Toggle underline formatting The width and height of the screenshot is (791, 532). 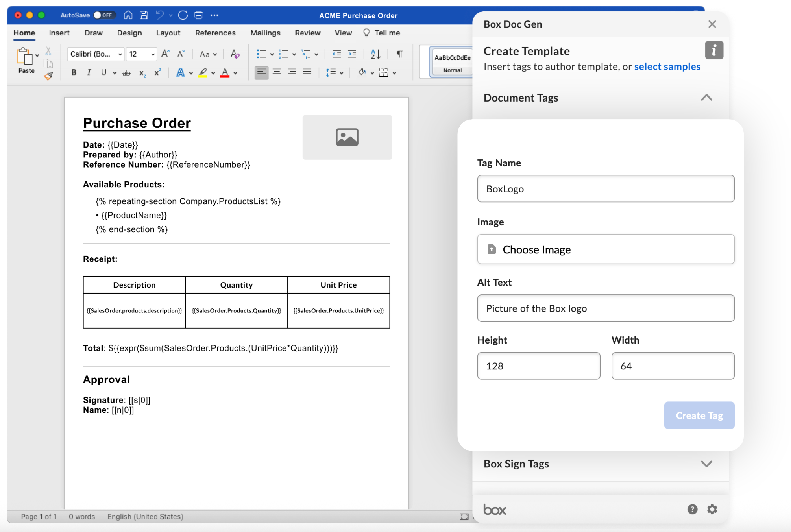[x=103, y=72]
